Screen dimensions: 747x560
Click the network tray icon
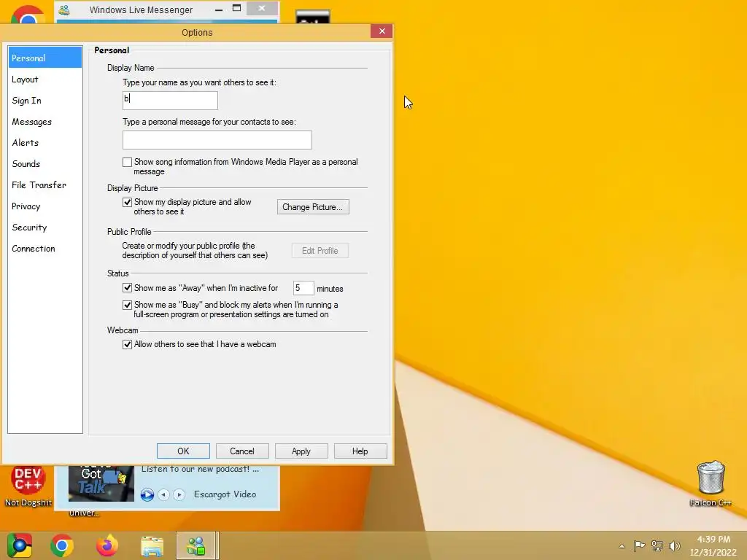click(x=657, y=545)
